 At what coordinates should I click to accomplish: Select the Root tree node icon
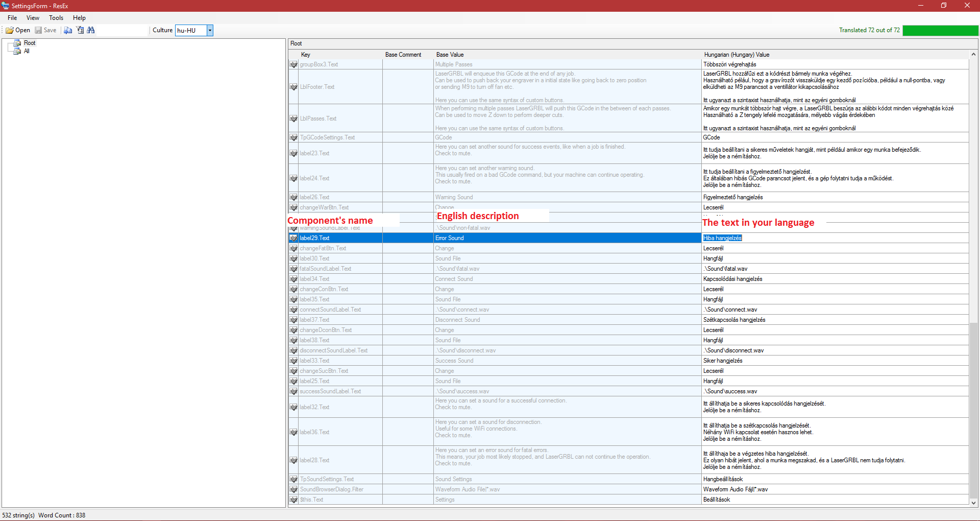tap(17, 43)
